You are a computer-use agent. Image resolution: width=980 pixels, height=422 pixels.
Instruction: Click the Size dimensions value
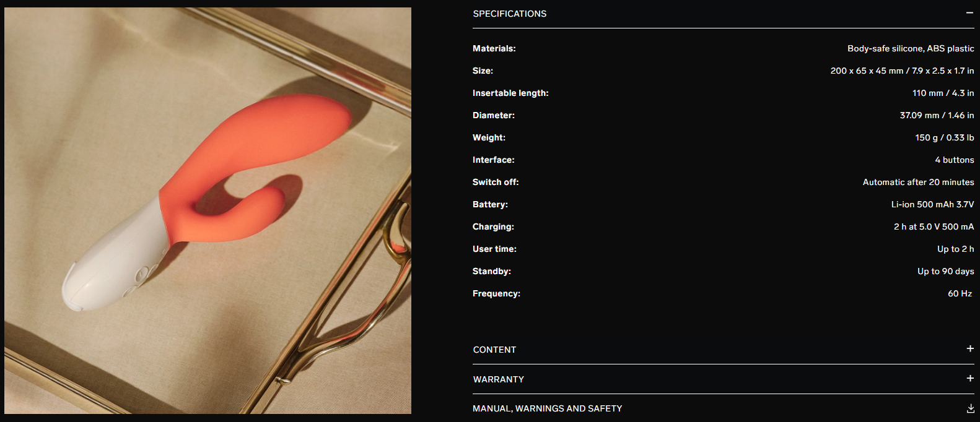tap(902, 71)
